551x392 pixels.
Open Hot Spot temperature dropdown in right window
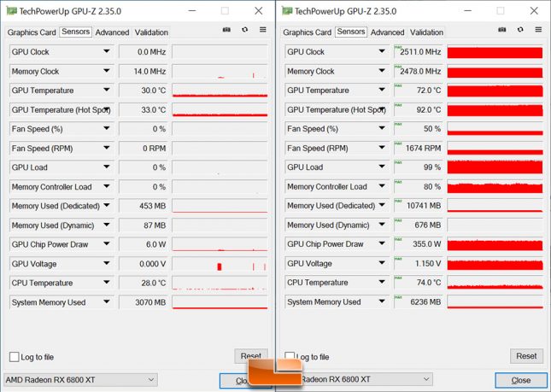382,109
